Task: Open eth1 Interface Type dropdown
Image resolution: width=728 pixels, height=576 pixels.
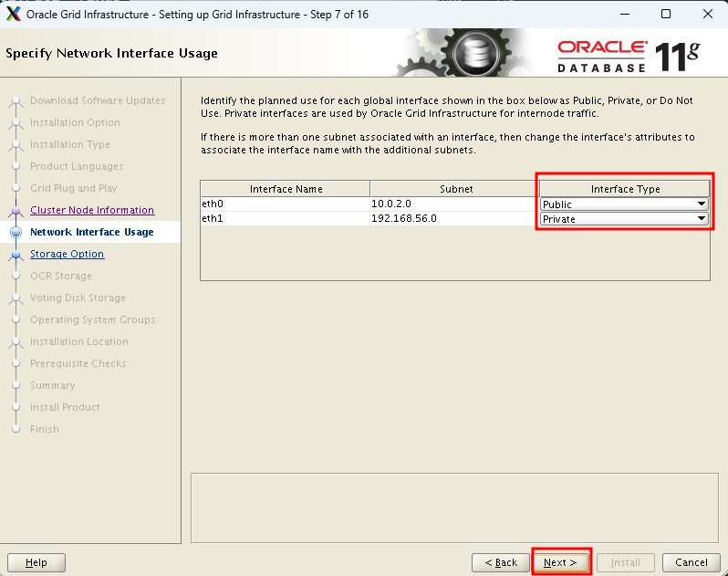Action: [624, 219]
